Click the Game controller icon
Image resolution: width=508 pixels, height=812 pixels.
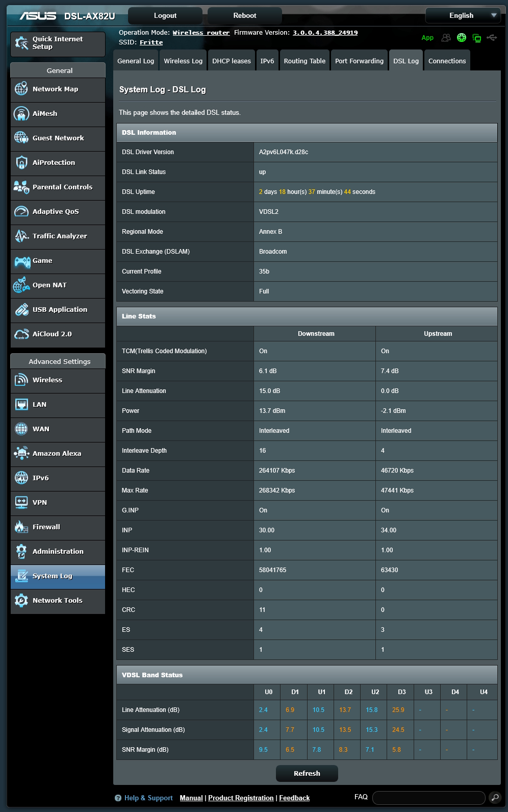(22, 262)
